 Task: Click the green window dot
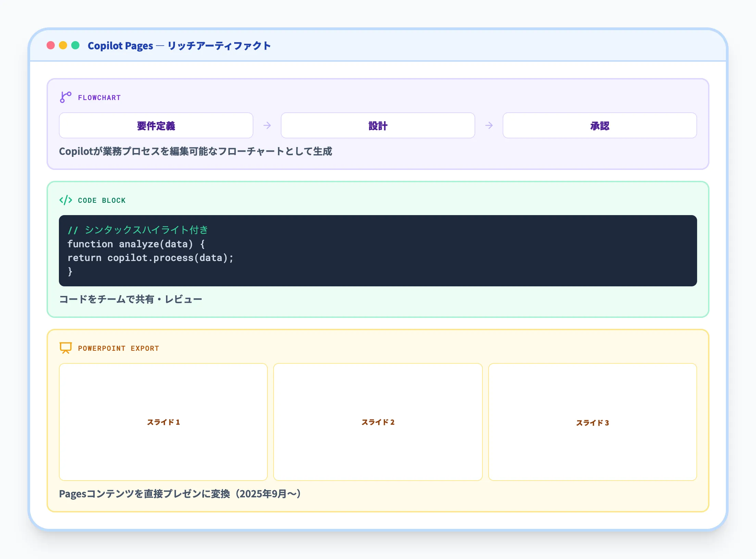pyautogui.click(x=75, y=46)
